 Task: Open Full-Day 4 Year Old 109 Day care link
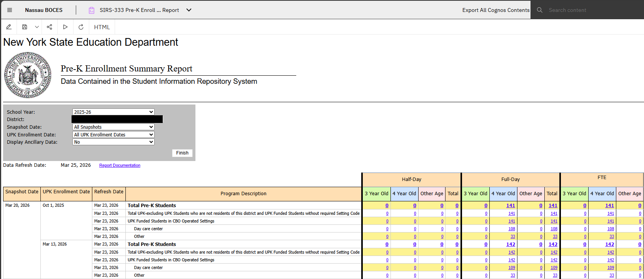click(x=512, y=267)
